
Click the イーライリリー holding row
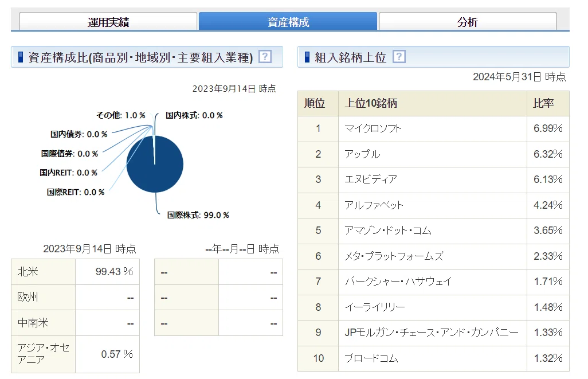pos(433,307)
